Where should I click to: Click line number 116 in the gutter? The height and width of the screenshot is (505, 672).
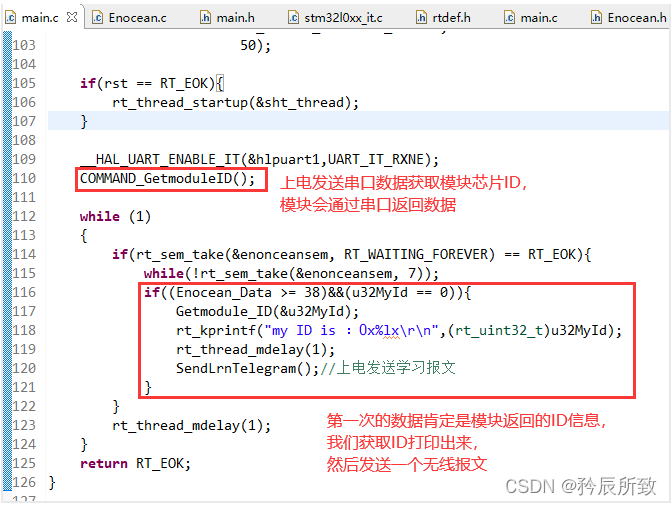pos(24,292)
